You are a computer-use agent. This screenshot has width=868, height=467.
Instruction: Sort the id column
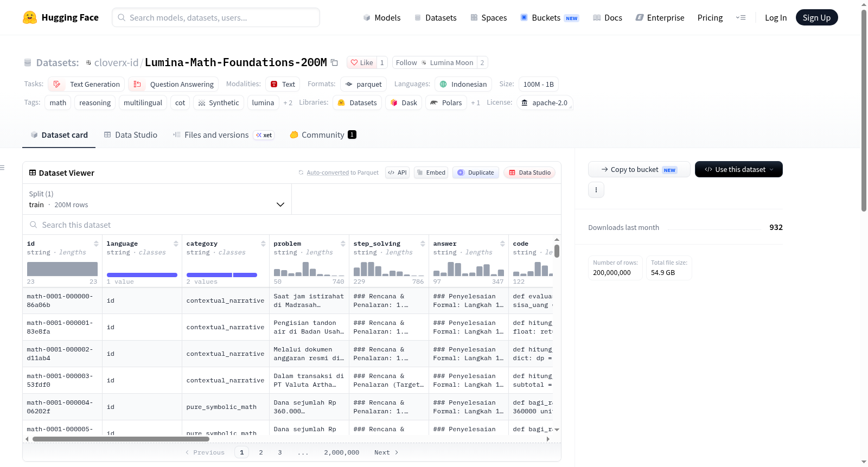click(96, 244)
